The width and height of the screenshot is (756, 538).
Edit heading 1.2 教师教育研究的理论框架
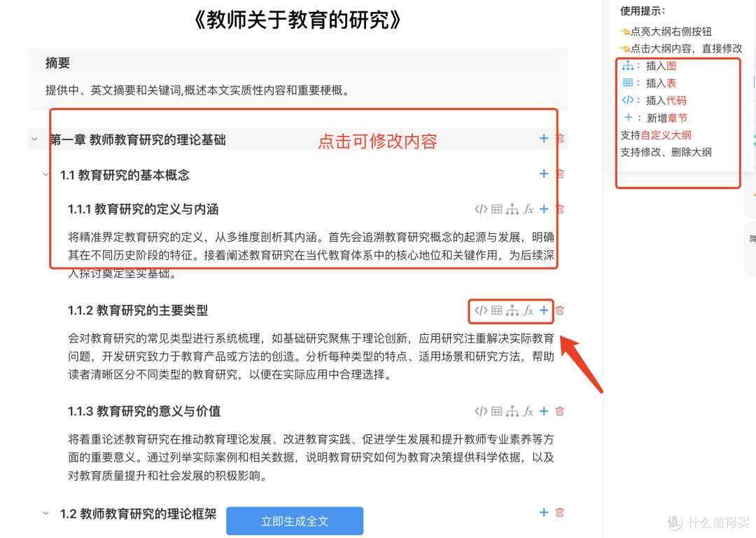tap(139, 514)
